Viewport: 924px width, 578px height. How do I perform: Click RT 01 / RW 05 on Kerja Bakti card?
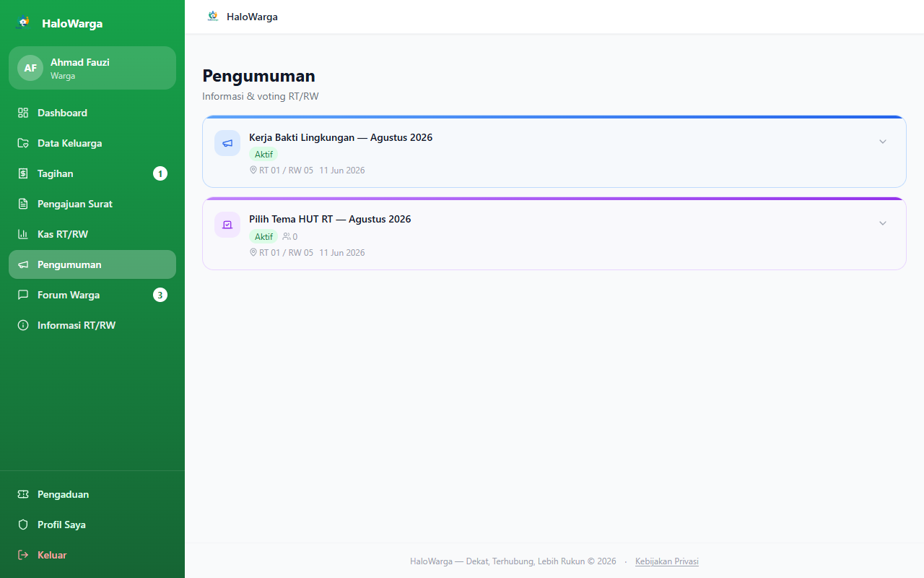[x=287, y=171]
